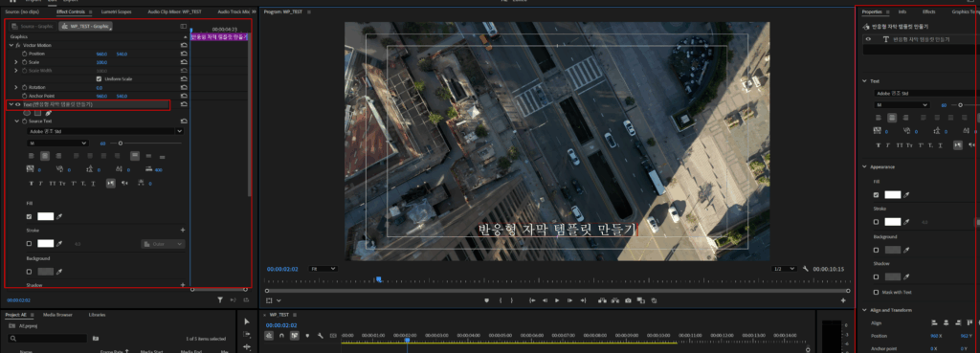Play the program sequence
This screenshot has height=353, width=980.
557,300
